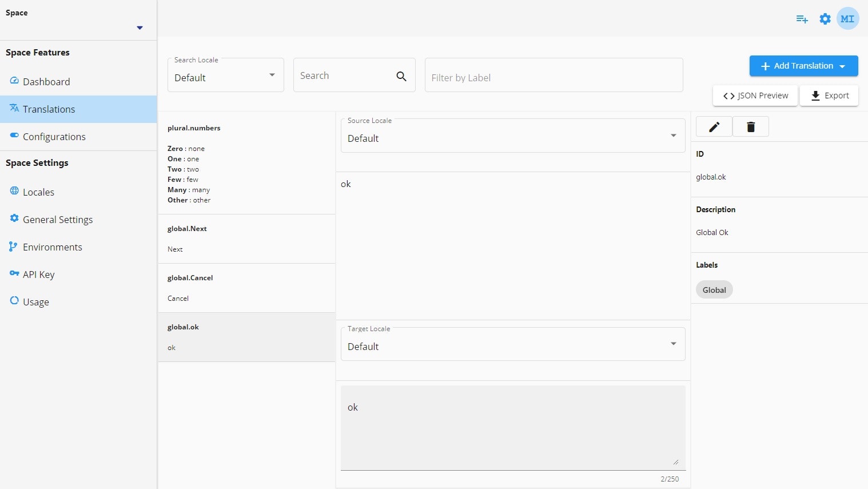This screenshot has height=489, width=868.
Task: Click the Add Translation button
Action: click(x=803, y=66)
